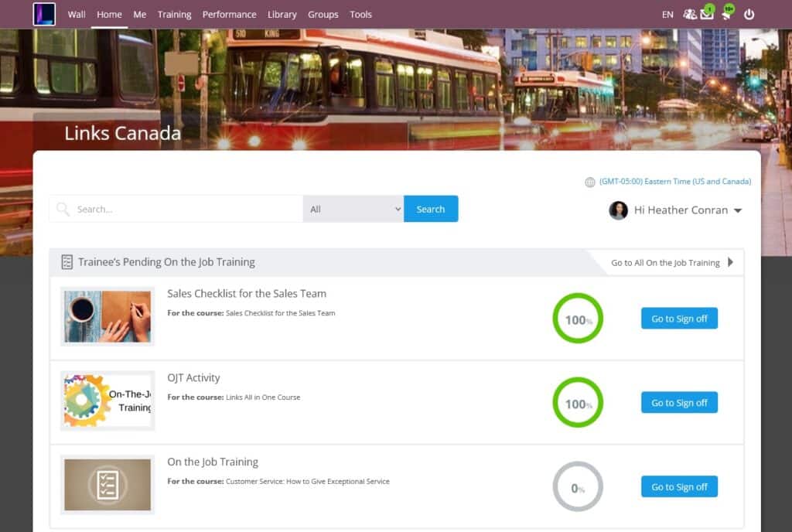
Task: Go to Sign off for OJT Activity
Action: coord(679,403)
